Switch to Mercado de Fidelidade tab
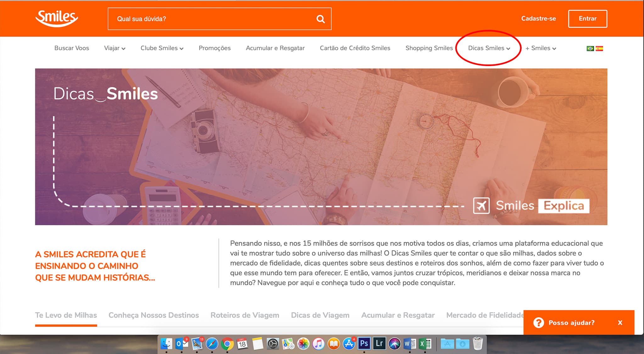Image resolution: width=644 pixels, height=354 pixels. (485, 315)
